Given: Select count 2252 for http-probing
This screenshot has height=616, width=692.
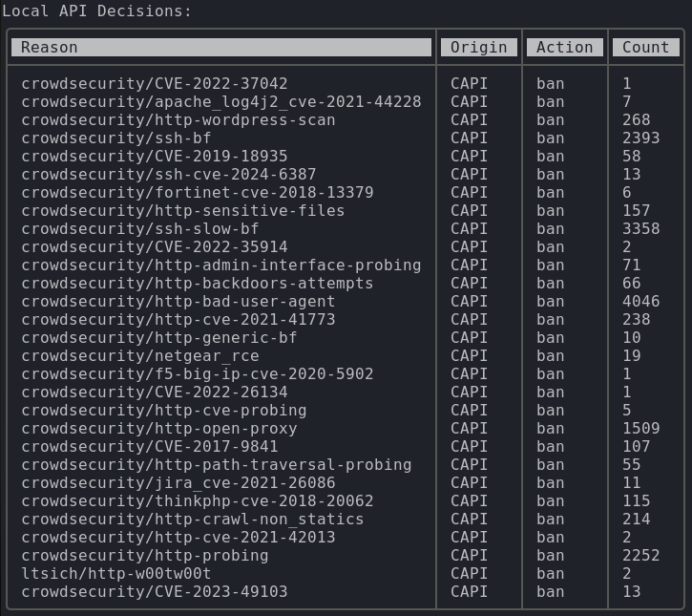Looking at the screenshot, I should [641, 556].
